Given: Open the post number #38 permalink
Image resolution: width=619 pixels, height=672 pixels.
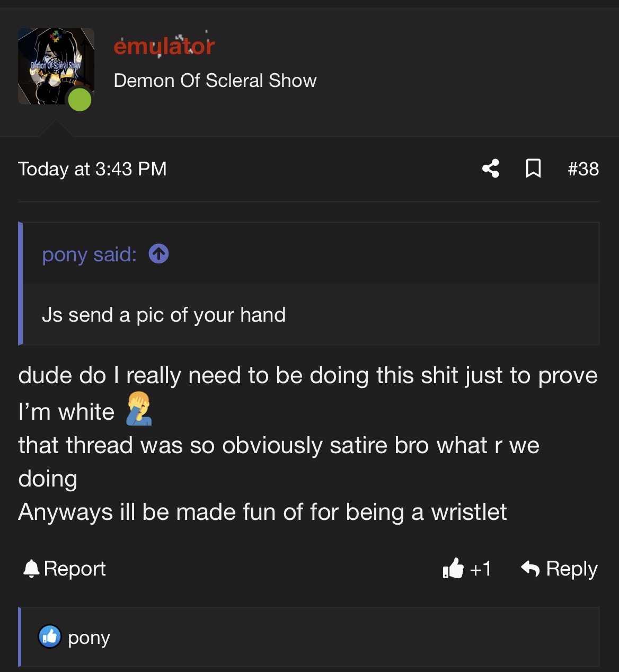Looking at the screenshot, I should (x=583, y=169).
